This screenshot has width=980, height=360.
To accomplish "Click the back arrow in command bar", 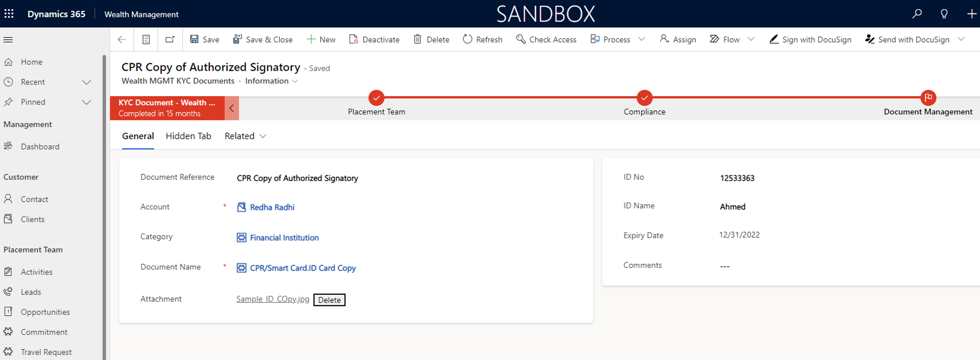I will click(x=122, y=39).
